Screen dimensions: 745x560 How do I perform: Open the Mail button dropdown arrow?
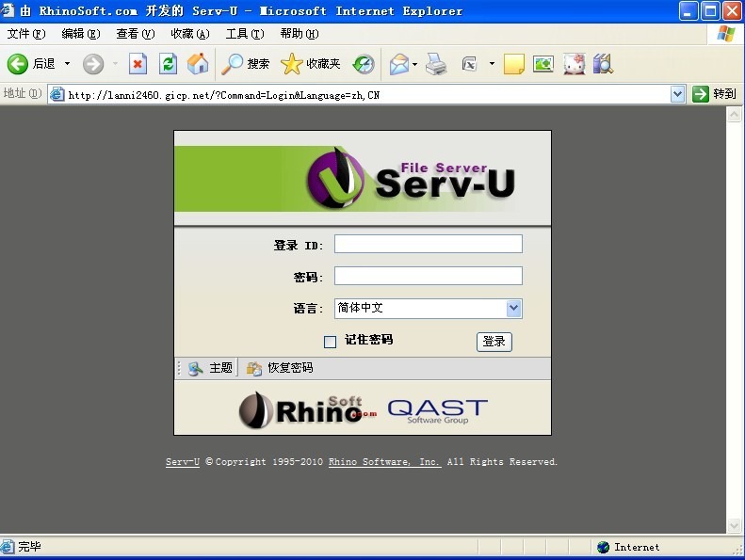click(x=414, y=64)
